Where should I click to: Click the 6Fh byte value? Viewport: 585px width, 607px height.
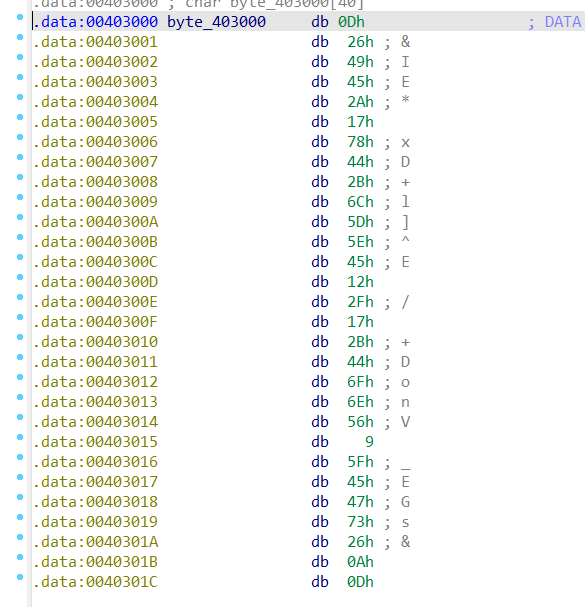click(360, 382)
